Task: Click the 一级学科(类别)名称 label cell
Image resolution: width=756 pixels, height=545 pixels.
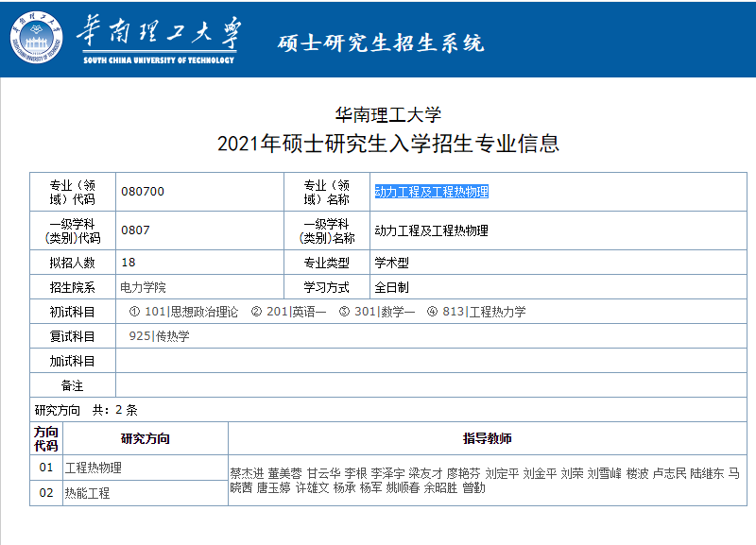Action: [326, 230]
